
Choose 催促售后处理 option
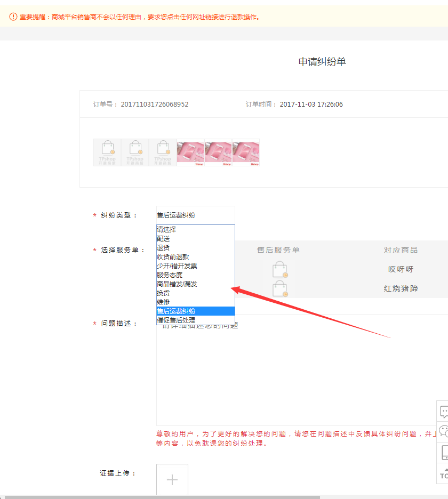[176, 320]
